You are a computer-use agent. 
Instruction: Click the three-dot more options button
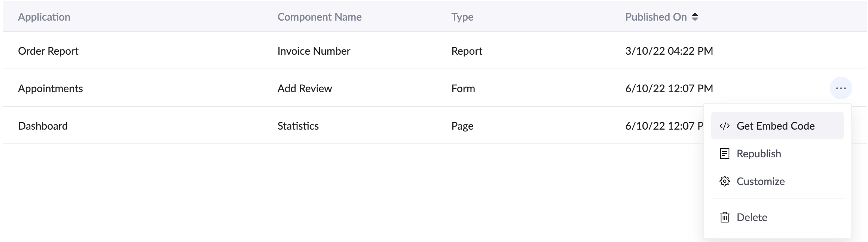tap(841, 88)
